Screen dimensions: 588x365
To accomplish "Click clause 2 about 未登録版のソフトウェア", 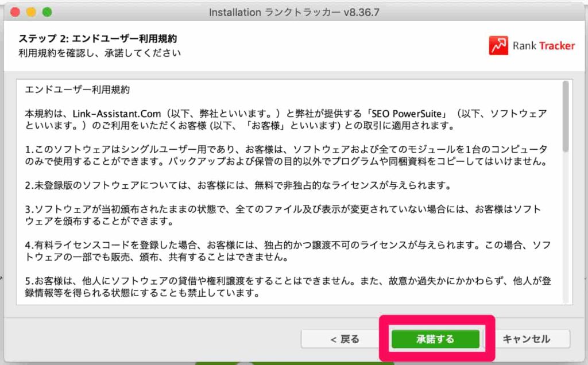I will pyautogui.click(x=238, y=185).
